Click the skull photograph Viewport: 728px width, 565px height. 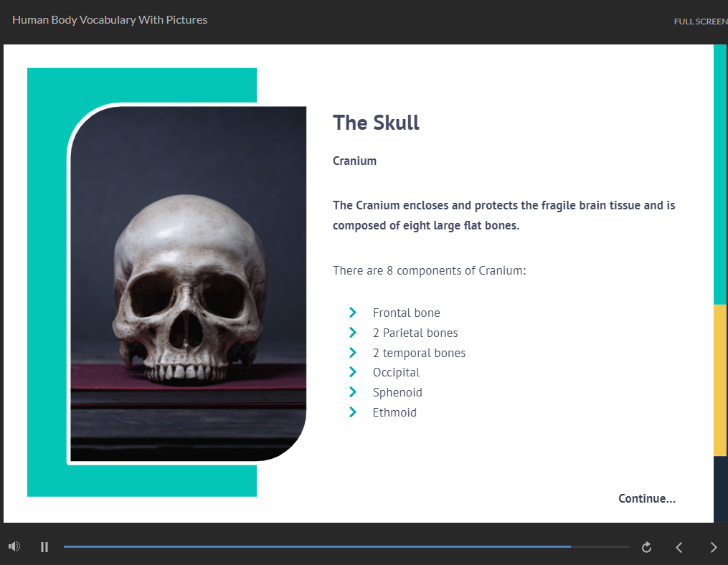click(x=188, y=287)
